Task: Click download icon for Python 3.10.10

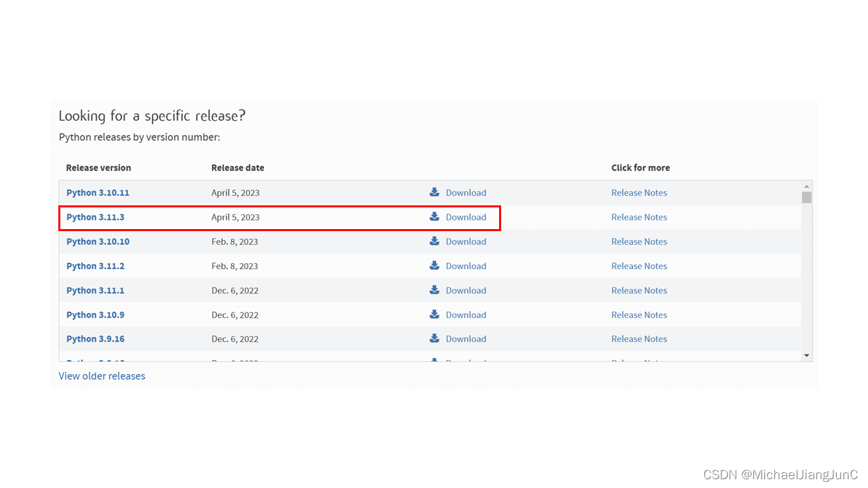Action: coord(435,241)
